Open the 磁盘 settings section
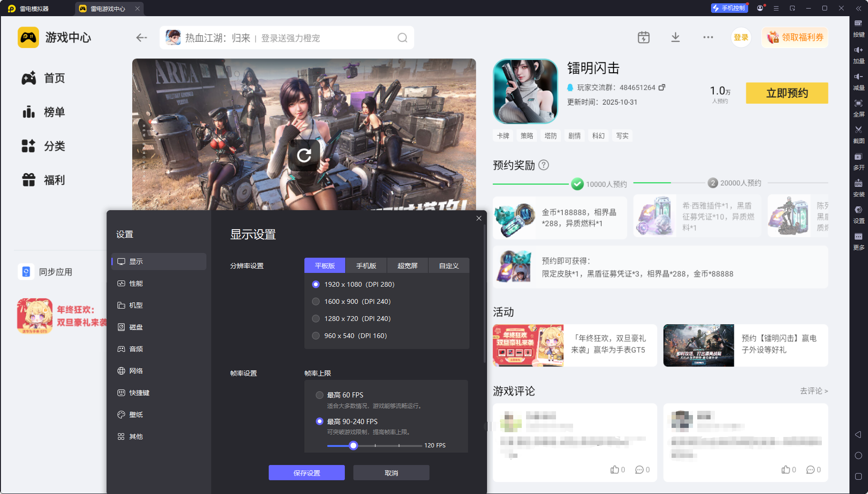Image resolution: width=868 pixels, height=494 pixels. 159,327
